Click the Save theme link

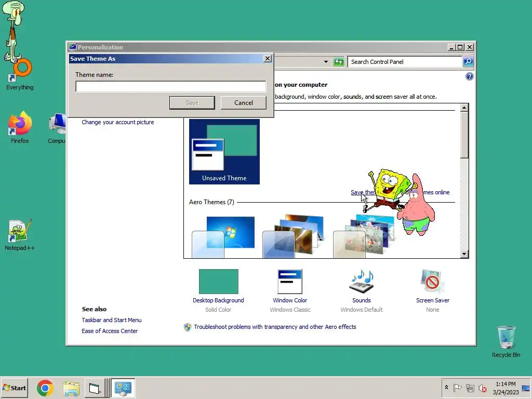363,192
